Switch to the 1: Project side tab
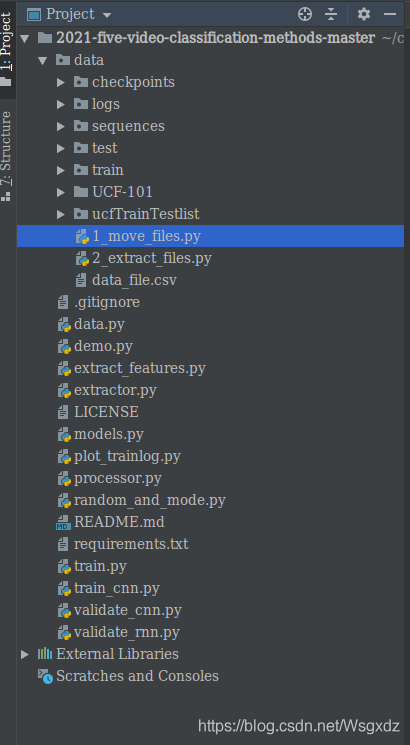Screen dimensions: 410x745 7,48
